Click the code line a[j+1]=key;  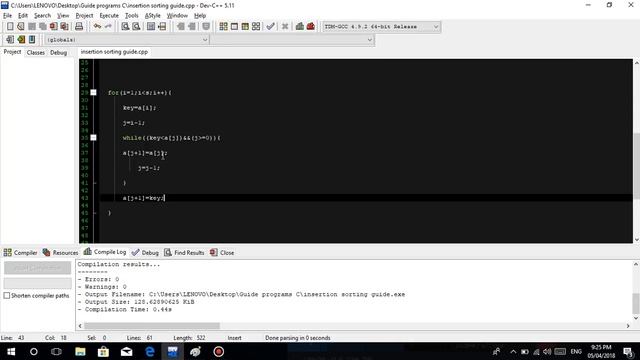click(x=144, y=198)
